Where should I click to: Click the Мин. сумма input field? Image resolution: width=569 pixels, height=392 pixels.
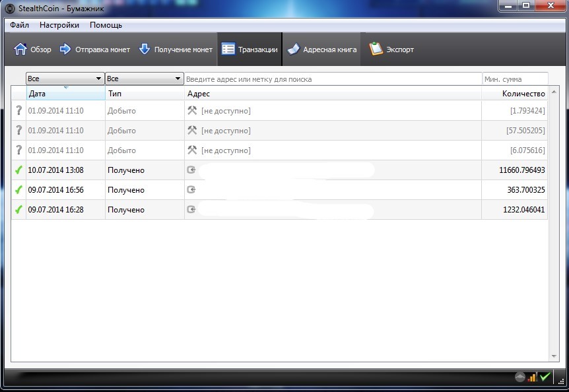515,79
